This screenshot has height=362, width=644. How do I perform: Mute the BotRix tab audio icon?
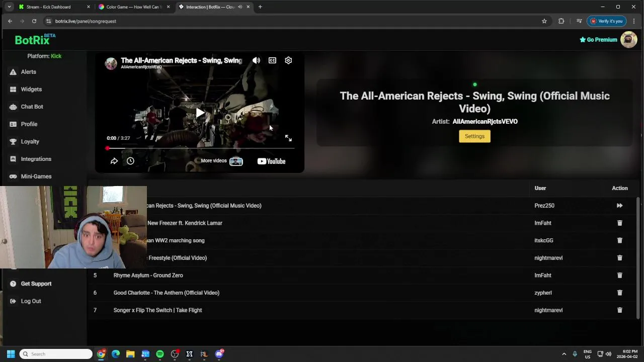240,7
